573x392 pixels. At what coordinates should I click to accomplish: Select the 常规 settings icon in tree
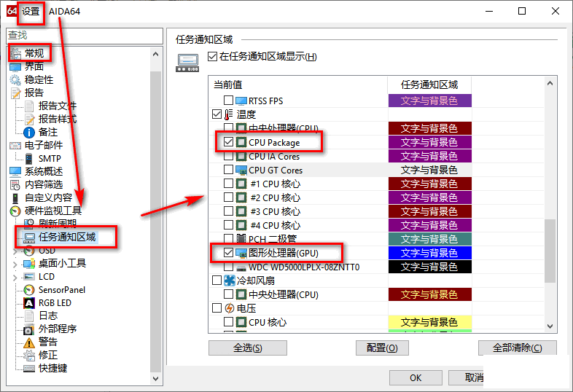point(16,54)
